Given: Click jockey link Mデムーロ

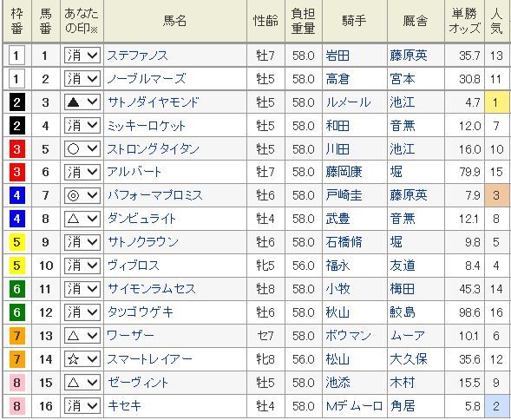Looking at the screenshot, I should 354,406.
